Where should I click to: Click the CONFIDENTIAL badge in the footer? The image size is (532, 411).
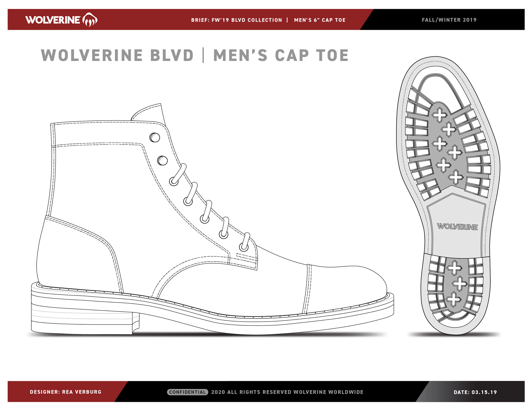(x=187, y=392)
